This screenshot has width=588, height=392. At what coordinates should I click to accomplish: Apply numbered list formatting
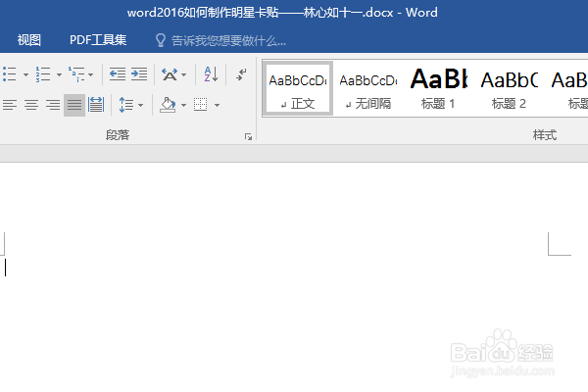coord(43,74)
